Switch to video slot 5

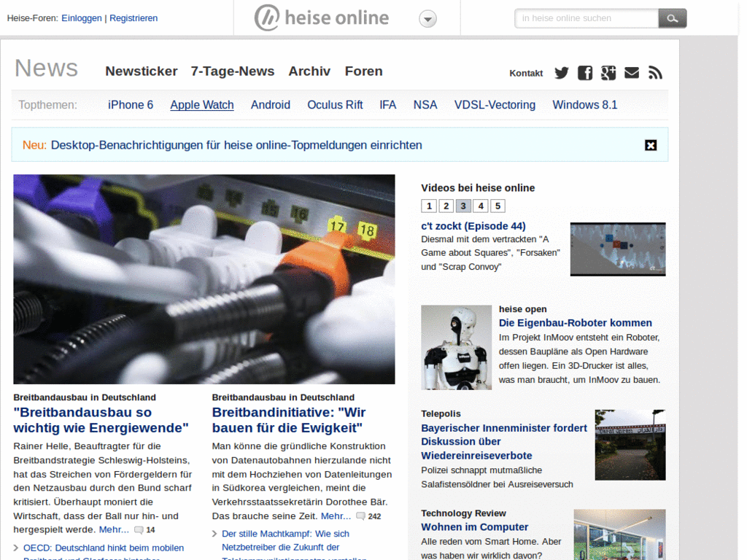[x=498, y=206]
